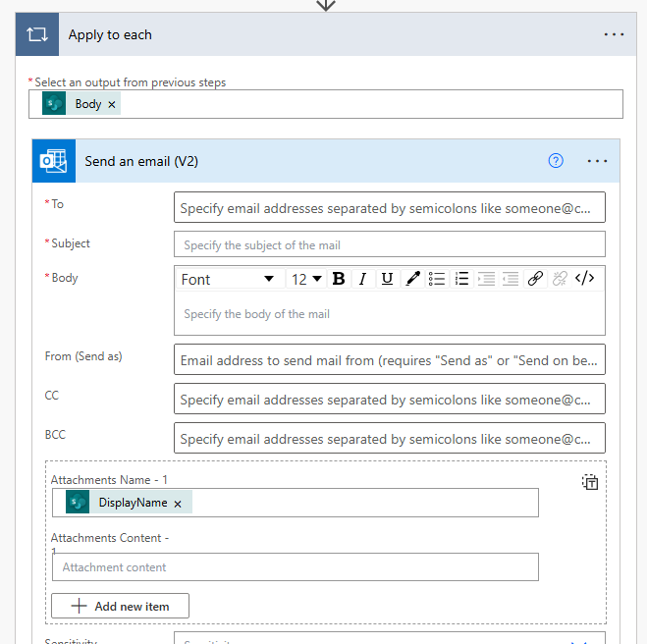Image resolution: width=647 pixels, height=644 pixels.
Task: Remove the DisplayName dynamic content token
Action: coord(178,504)
